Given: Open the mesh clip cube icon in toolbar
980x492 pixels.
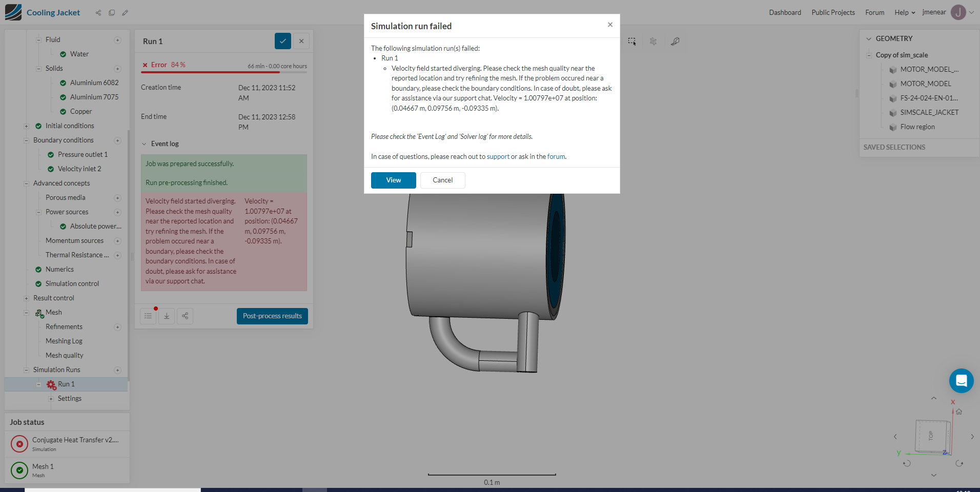Looking at the screenshot, I should (653, 42).
